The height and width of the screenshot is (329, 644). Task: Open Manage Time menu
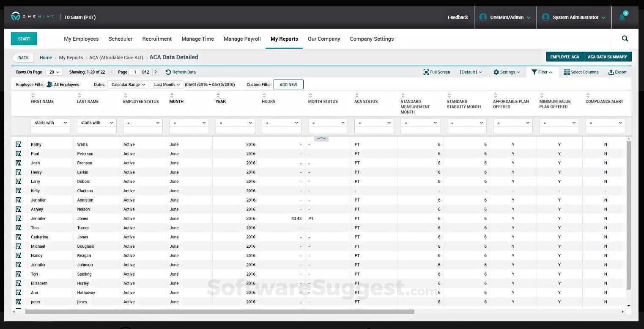(x=197, y=39)
